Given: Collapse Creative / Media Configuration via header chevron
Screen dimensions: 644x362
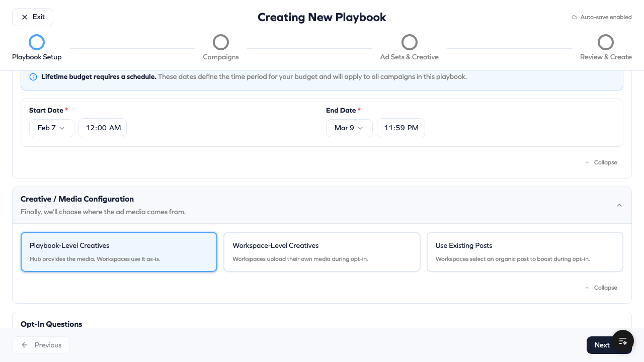Looking at the screenshot, I should click(x=619, y=205).
